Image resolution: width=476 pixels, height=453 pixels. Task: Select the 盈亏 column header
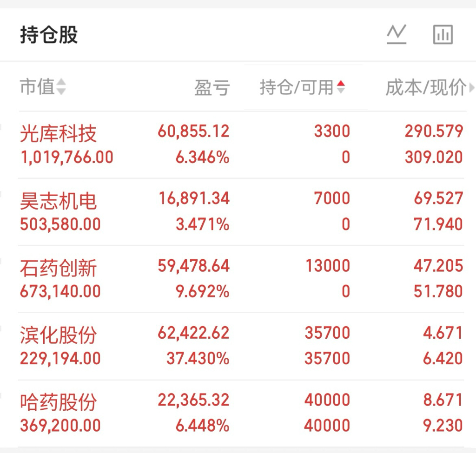click(x=212, y=88)
